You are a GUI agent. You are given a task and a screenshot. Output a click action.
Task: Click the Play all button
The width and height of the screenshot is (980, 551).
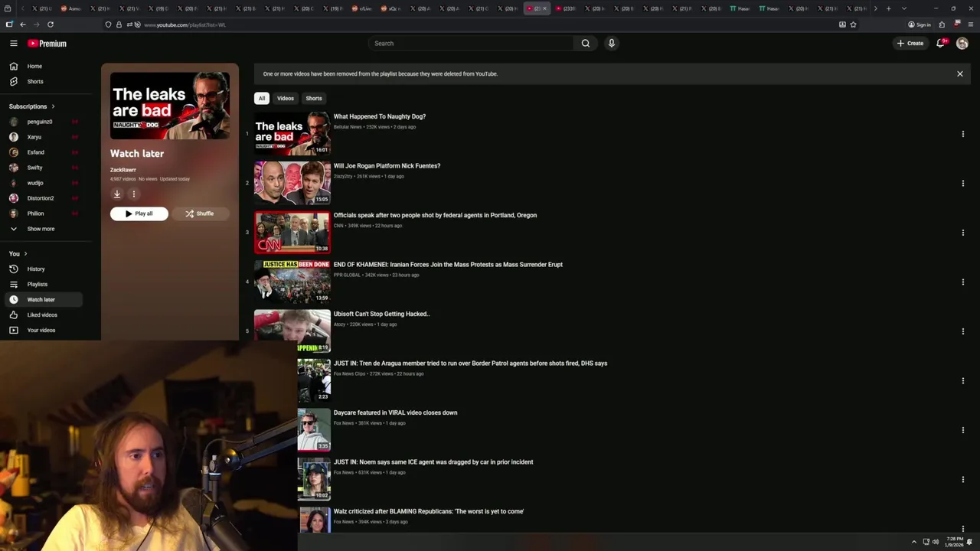[x=139, y=214]
